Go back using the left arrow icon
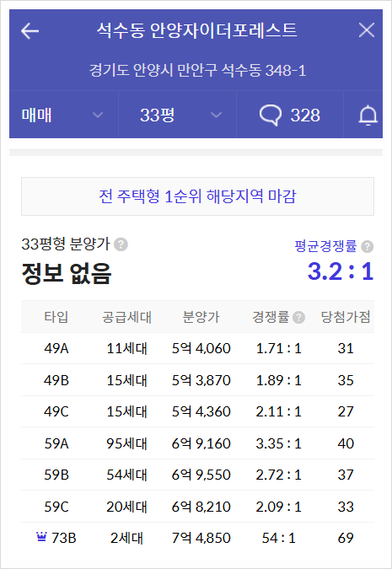The image size is (392, 569). tap(30, 30)
